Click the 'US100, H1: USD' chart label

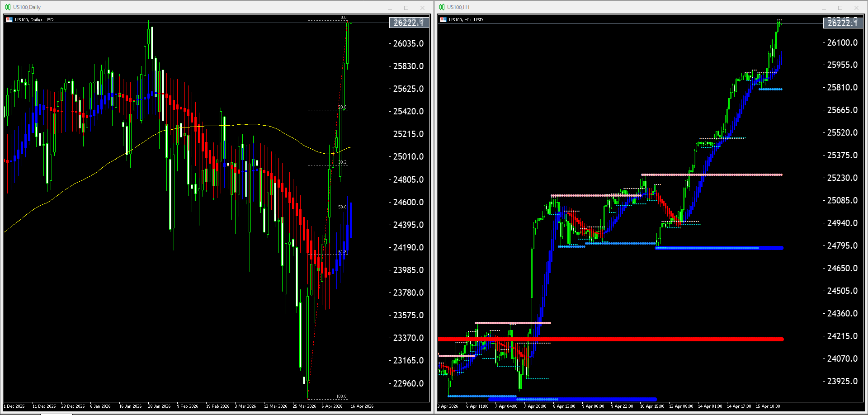[466, 20]
